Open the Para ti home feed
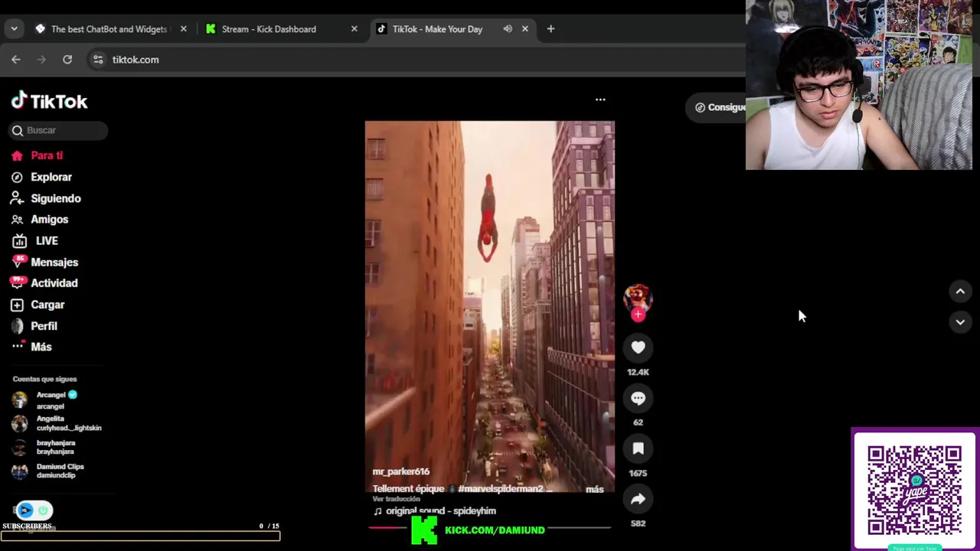The width and height of the screenshot is (980, 551). (38, 155)
